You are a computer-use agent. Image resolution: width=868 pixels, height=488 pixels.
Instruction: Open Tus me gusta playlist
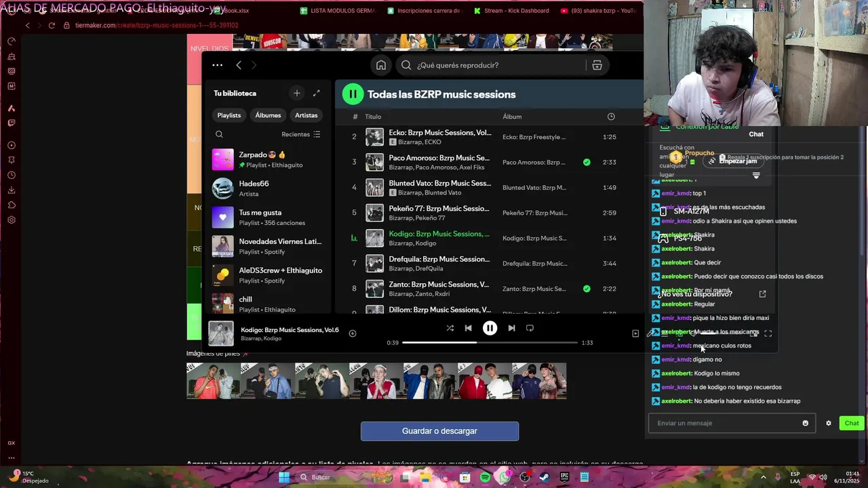click(x=267, y=218)
